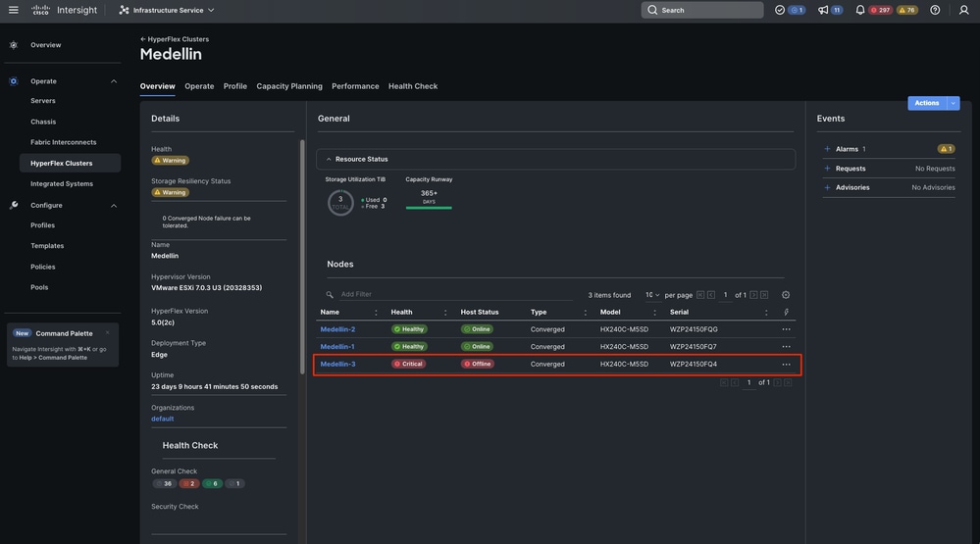Open Fabric Interconnects in the sidebar

click(63, 142)
